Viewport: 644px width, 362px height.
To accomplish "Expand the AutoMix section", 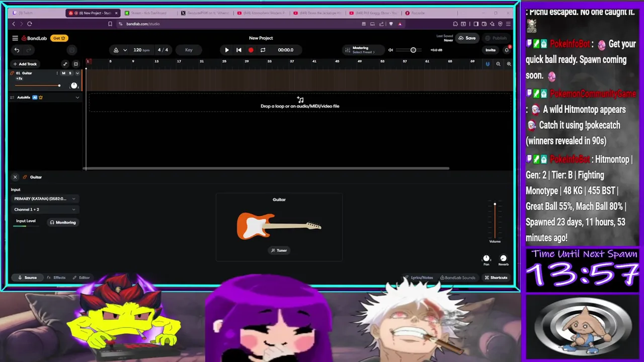I will coord(77,98).
